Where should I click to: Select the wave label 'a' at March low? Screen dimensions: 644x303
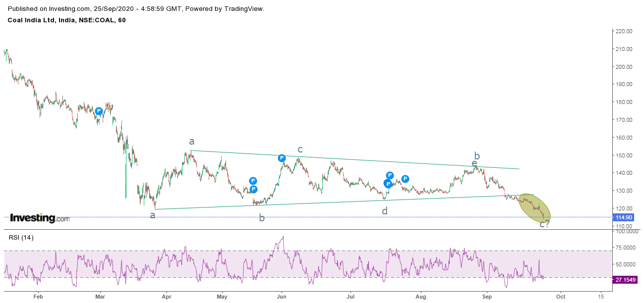coord(153,215)
